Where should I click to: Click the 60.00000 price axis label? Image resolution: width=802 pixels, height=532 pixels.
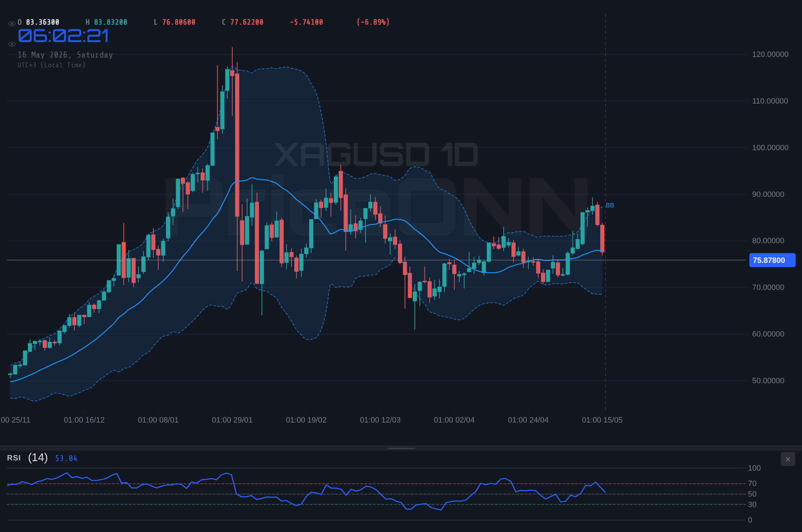768,334
